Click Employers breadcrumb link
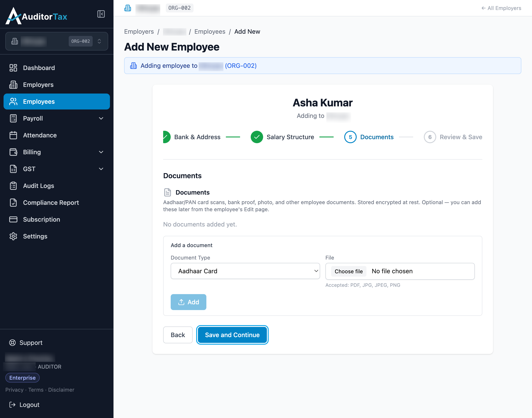Image resolution: width=532 pixels, height=418 pixels. [x=139, y=31]
